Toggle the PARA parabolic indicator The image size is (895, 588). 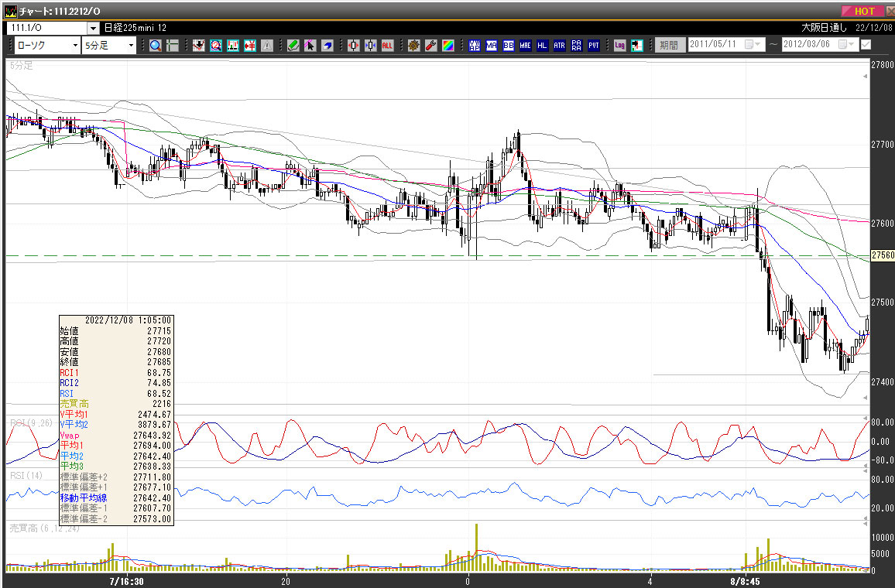pyautogui.click(x=577, y=45)
